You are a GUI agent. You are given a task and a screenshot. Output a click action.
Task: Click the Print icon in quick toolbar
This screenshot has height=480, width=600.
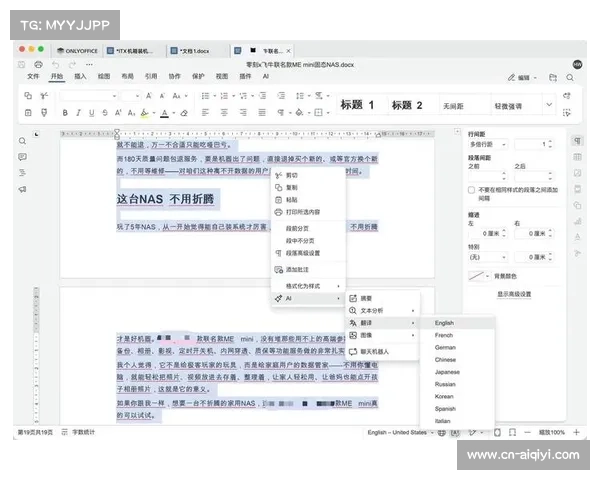click(38, 64)
